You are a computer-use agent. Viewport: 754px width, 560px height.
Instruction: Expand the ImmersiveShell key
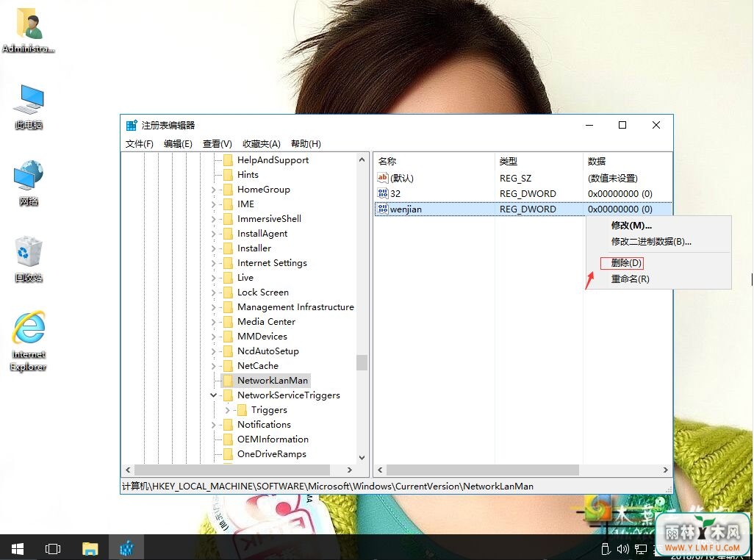coord(214,219)
